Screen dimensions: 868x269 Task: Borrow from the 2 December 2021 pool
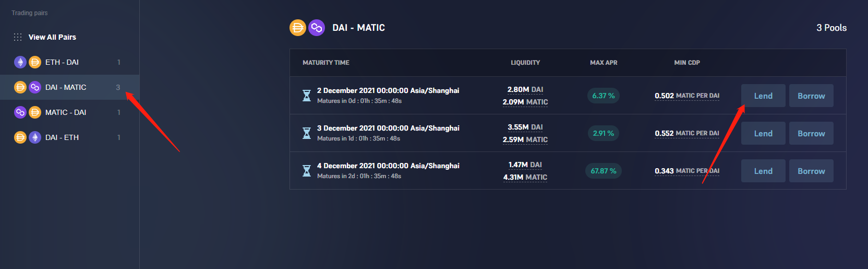tap(811, 96)
